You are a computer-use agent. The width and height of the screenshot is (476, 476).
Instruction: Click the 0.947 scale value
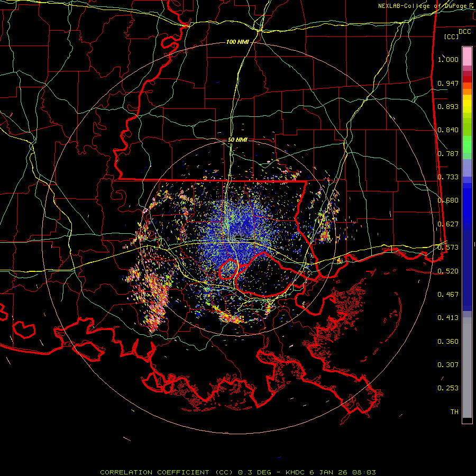click(448, 83)
